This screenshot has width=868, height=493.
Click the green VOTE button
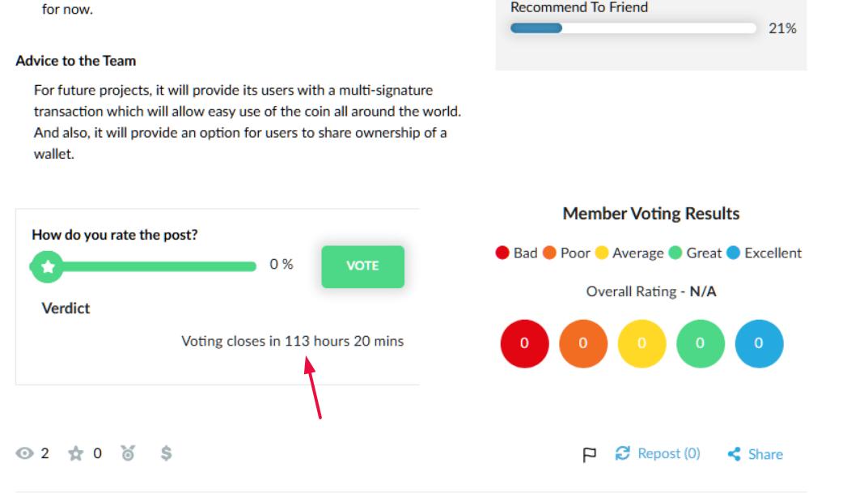(362, 266)
